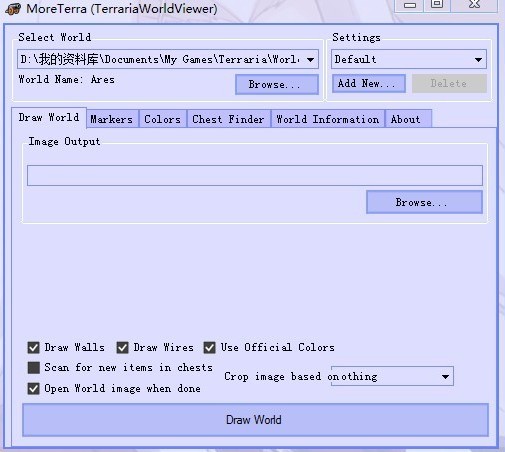Screen dimensions: 505x452
Task: Toggle the Draw Wires checkbox
Action: point(122,348)
